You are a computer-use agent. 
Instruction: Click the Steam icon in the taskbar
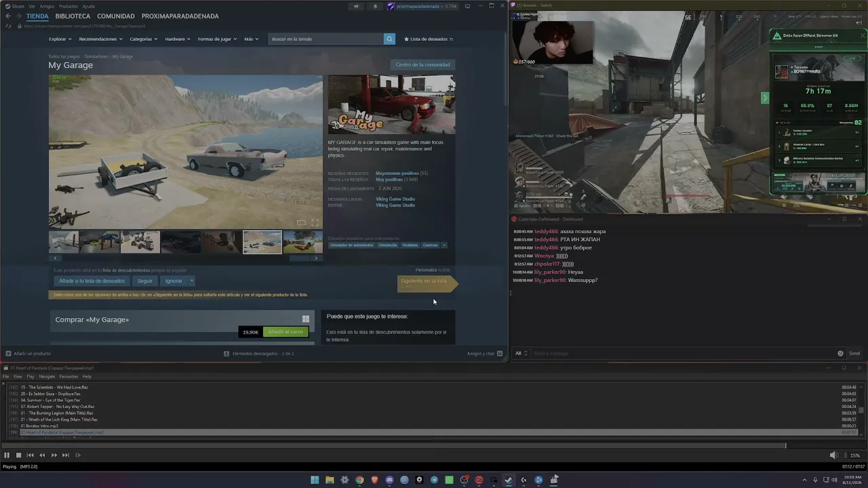pyautogui.click(x=509, y=480)
